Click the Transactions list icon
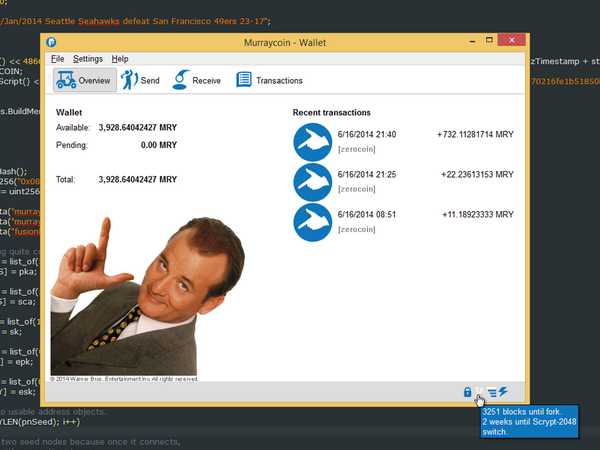This screenshot has height=450, width=600. [244, 80]
